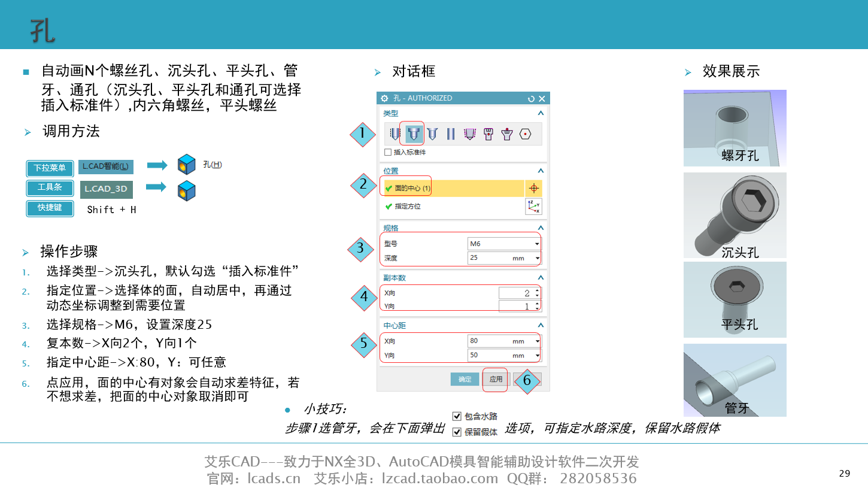Screen dimensions: 868x488
Task: Collapse the 中心距 section
Action: [x=541, y=325]
